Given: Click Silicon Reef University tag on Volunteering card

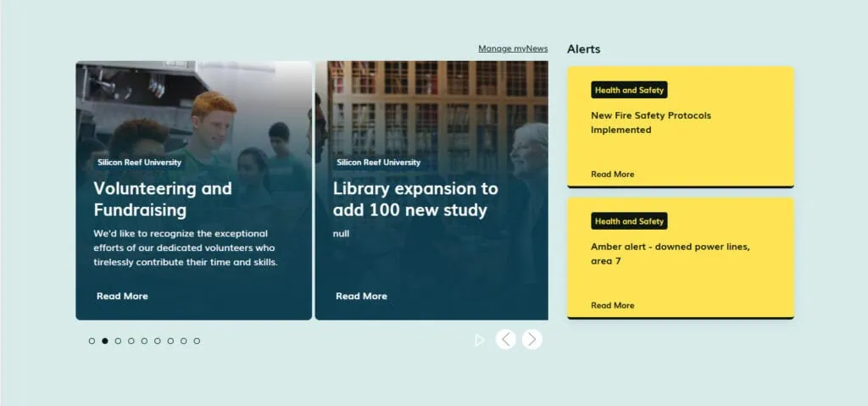Looking at the screenshot, I should [139, 162].
